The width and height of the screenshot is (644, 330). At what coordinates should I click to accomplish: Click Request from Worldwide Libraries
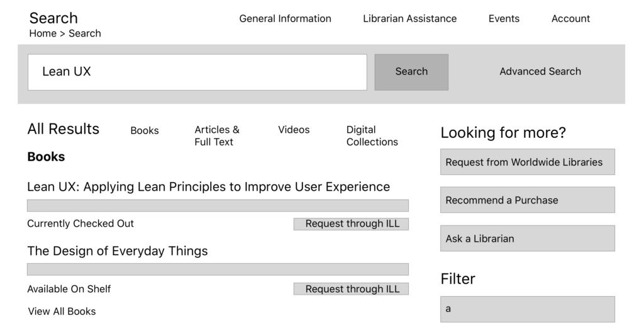tap(528, 162)
